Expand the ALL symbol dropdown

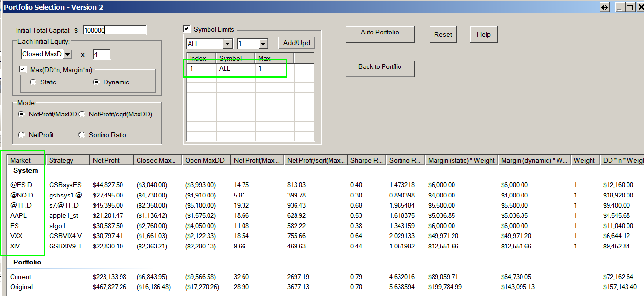tap(227, 44)
